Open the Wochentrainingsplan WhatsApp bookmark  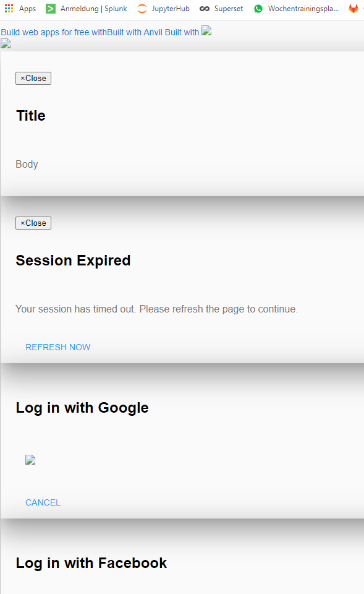[297, 8]
